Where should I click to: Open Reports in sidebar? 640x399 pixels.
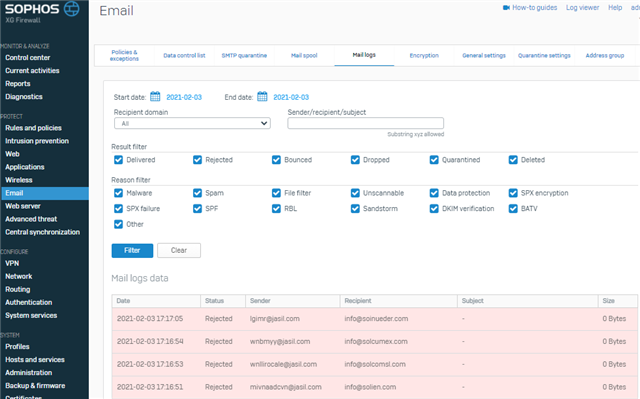(18, 84)
